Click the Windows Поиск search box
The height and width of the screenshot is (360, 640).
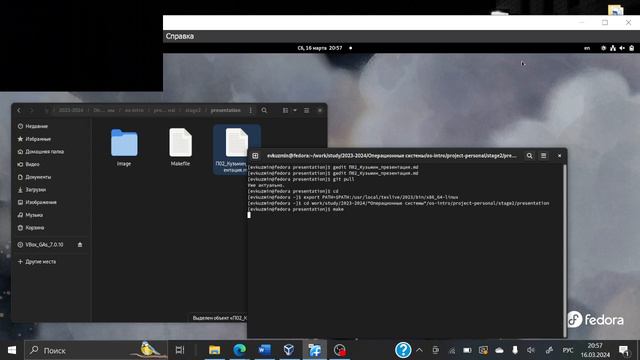tap(96, 350)
